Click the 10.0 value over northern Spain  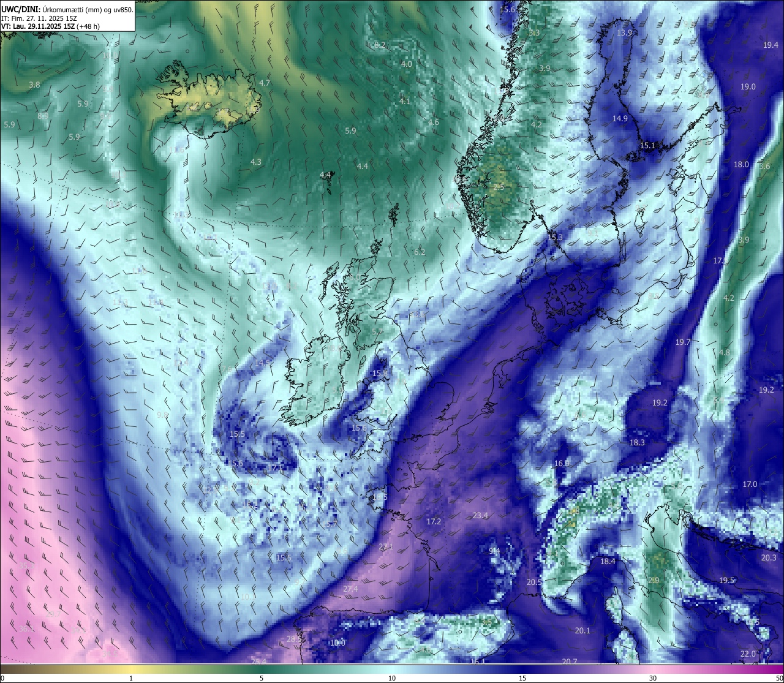337,643
